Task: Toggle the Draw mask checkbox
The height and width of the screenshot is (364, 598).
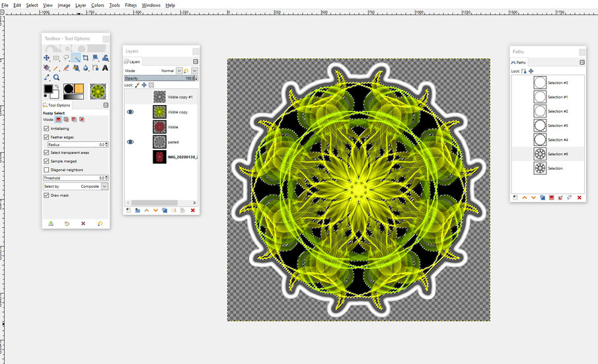Action: pos(46,195)
